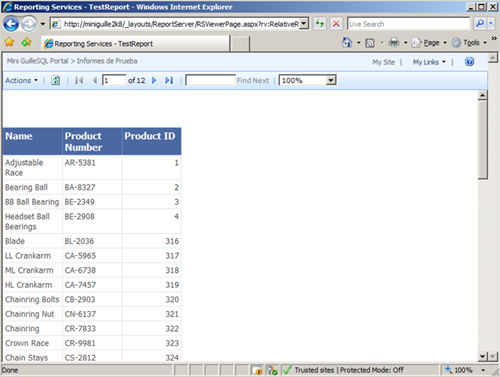Viewport: 500px width, 377px height.
Task: Click the Crown Race cell
Action: [x=32, y=343]
